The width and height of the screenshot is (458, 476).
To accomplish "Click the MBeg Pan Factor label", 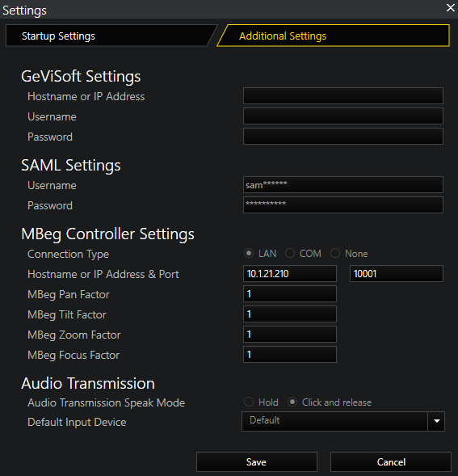I will click(x=69, y=294).
